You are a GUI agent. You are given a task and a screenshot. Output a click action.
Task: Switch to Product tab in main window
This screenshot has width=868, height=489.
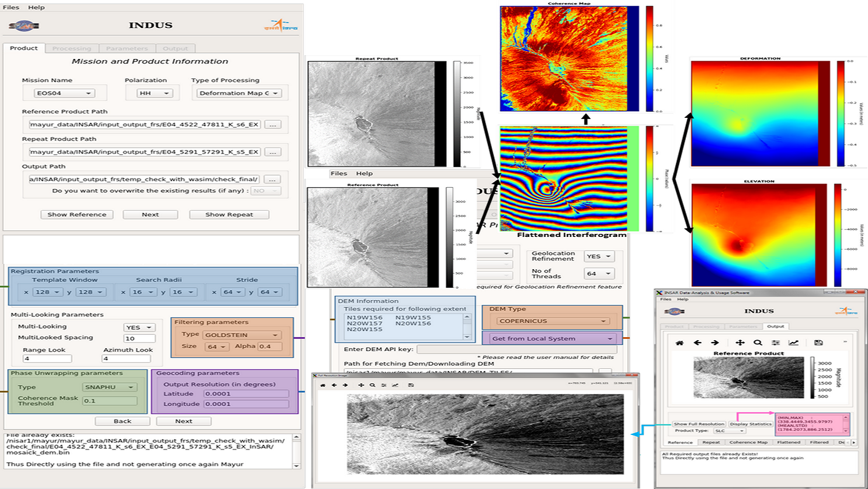pos(24,48)
